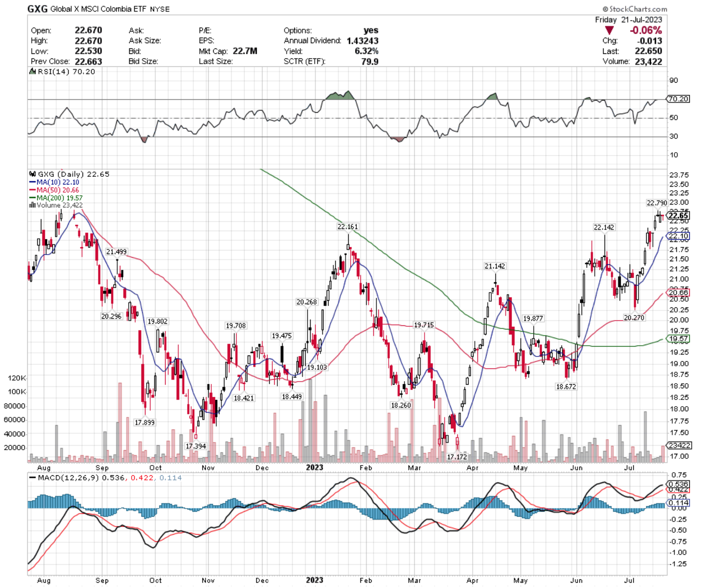Click the 20.270 July low label
The image size is (701, 588).
(x=634, y=318)
